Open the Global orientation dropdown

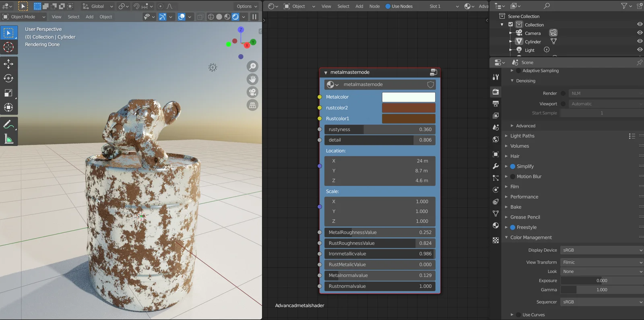[x=98, y=6]
